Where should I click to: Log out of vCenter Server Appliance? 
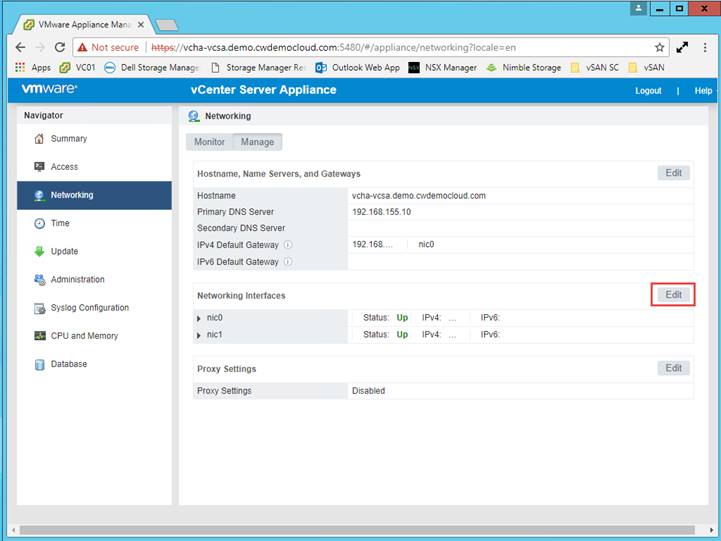(648, 91)
